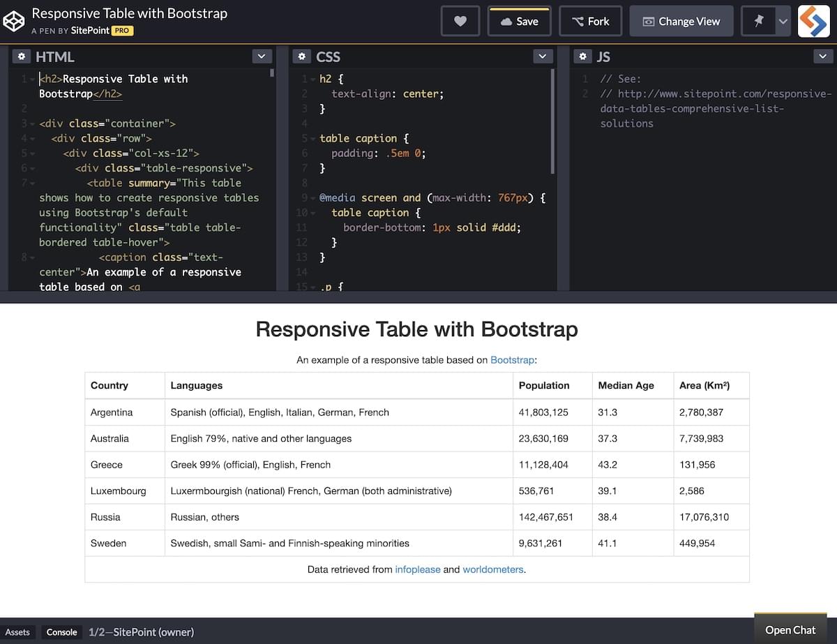Fold the h2 rule in CSS gutter
Viewport: 837px width, 644px height.
tap(313, 80)
